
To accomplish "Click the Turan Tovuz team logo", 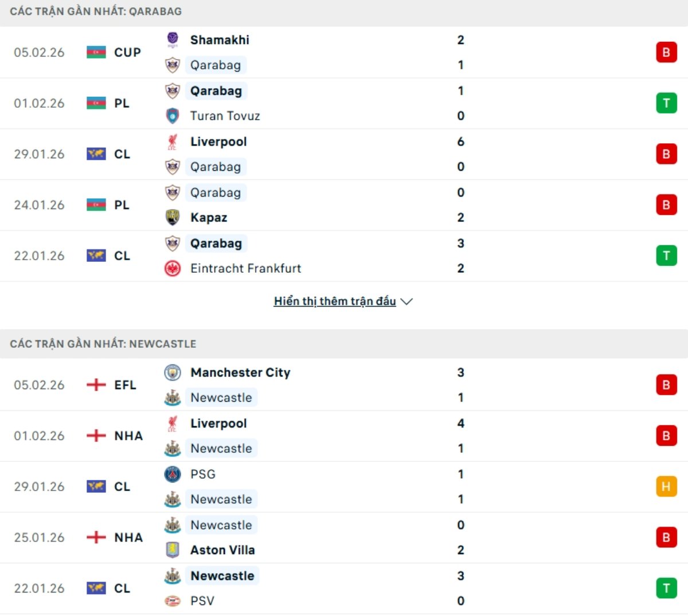I will (173, 116).
